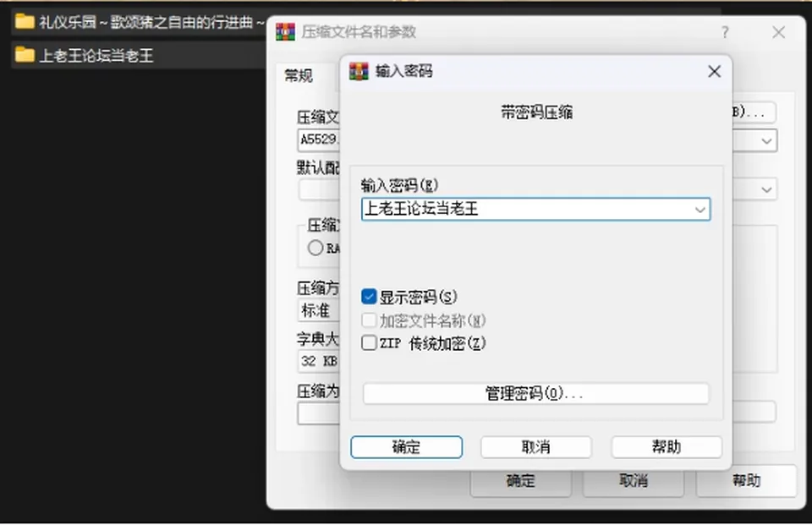Click the 输入密码(E) field label
This screenshot has width=812, height=525.
[399, 185]
